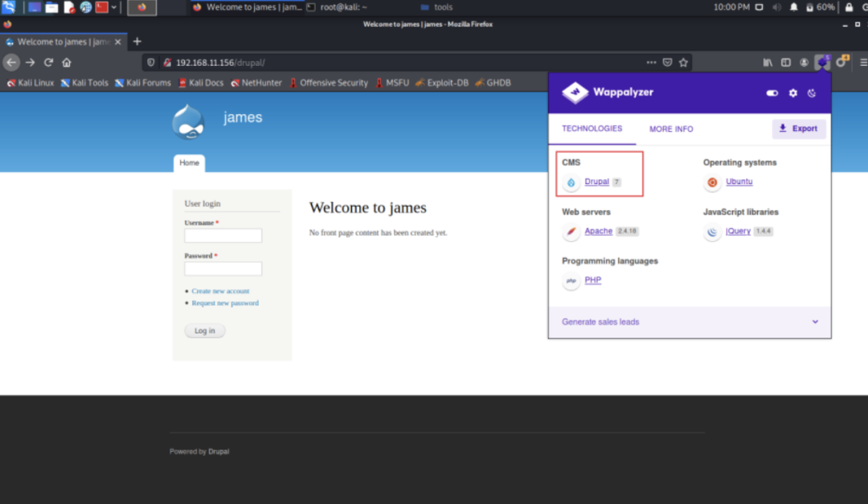868x504 pixels.
Task: Open the page actions three-dot menu
Action: tap(651, 63)
